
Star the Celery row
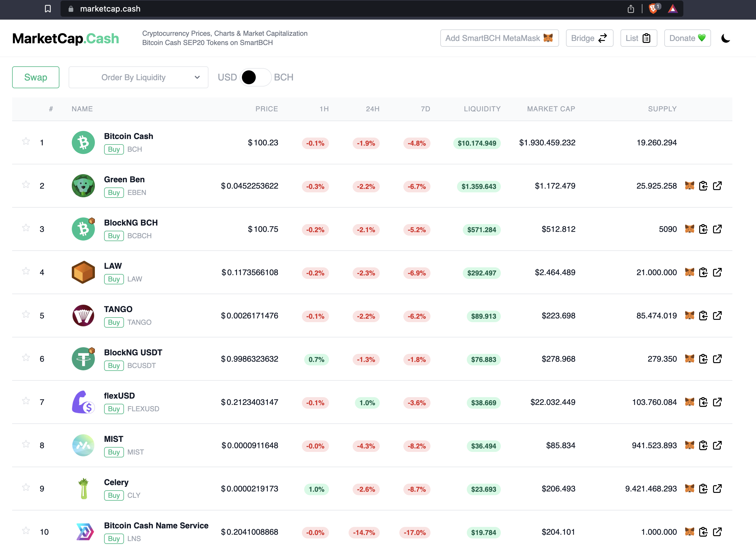[x=26, y=487]
